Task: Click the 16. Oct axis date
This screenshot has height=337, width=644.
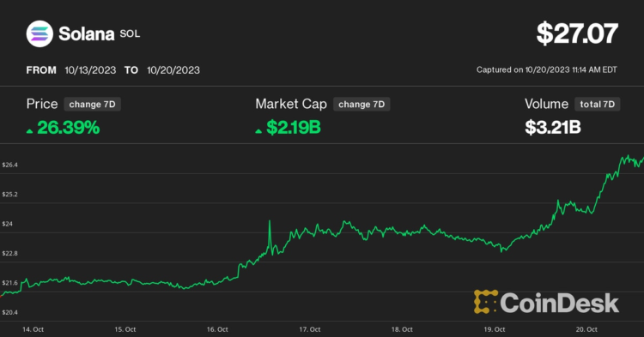Action: click(217, 329)
